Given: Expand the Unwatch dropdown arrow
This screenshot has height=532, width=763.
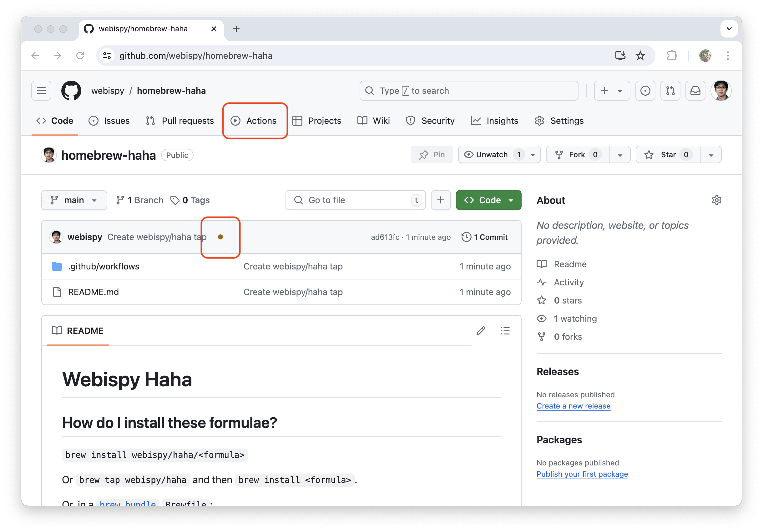Looking at the screenshot, I should pos(533,155).
